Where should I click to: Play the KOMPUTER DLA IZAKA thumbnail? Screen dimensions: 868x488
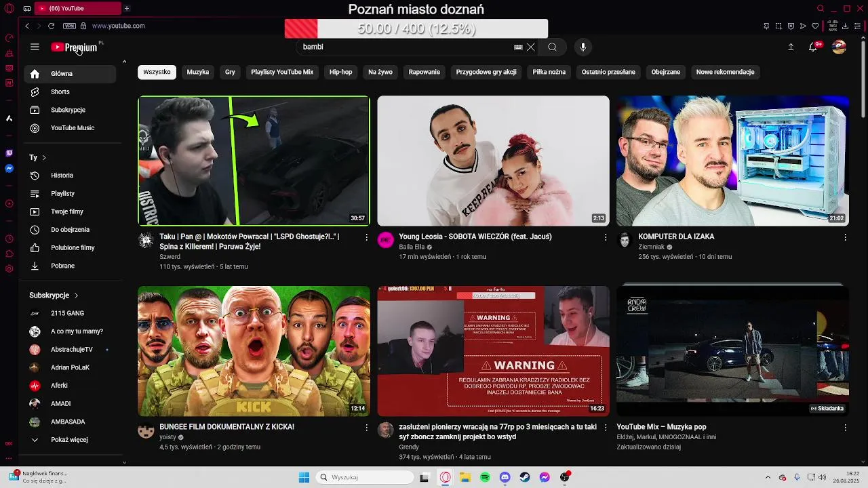point(732,161)
